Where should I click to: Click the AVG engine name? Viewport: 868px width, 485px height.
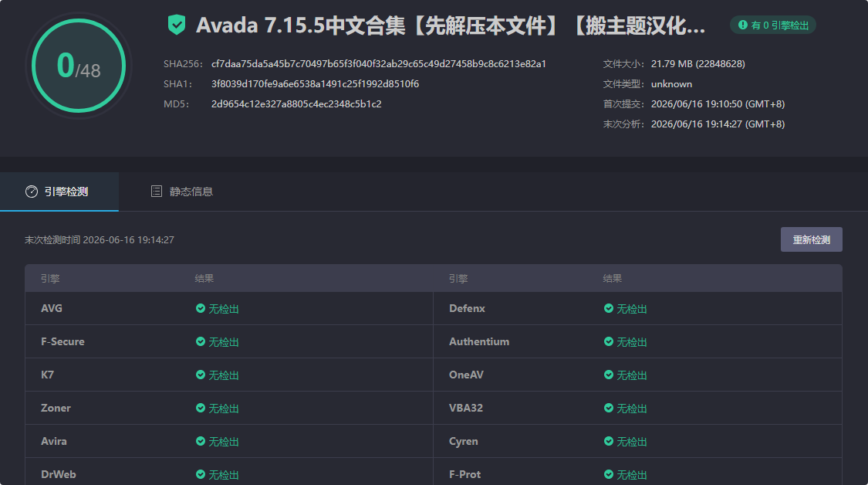coord(52,308)
